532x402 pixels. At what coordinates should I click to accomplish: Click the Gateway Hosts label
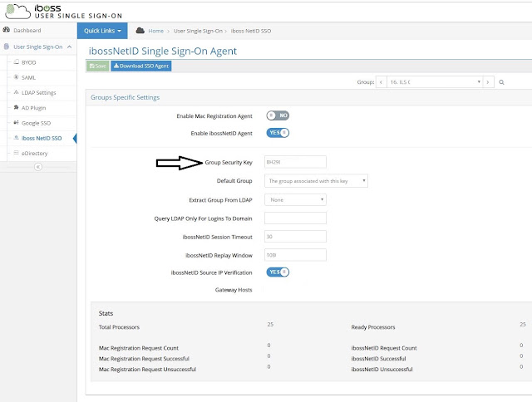click(x=234, y=290)
